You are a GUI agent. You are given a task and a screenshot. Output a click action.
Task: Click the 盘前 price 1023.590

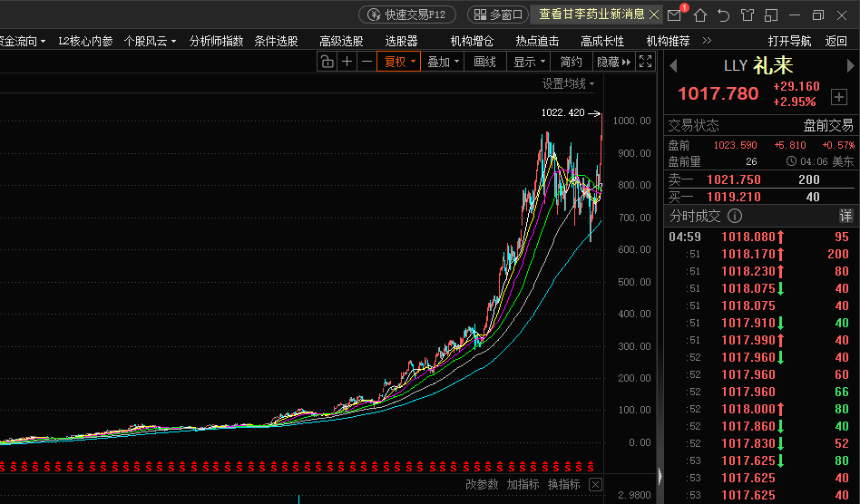pyautogui.click(x=735, y=145)
